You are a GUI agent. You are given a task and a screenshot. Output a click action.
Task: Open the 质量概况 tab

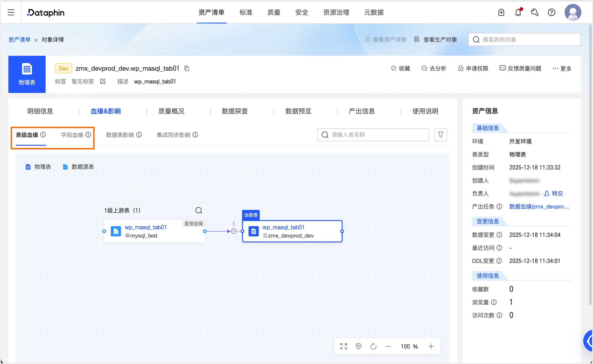pyautogui.click(x=171, y=111)
